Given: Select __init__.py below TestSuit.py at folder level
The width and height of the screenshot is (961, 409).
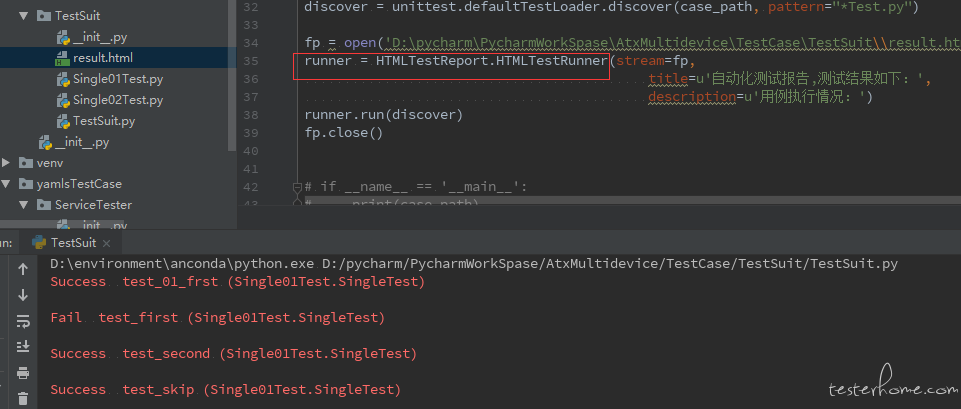Looking at the screenshot, I should [82, 142].
